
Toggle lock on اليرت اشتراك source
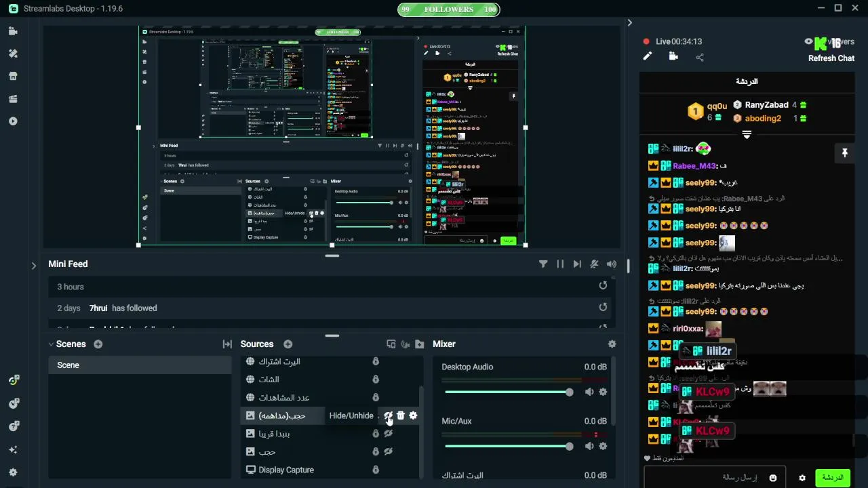(x=376, y=361)
